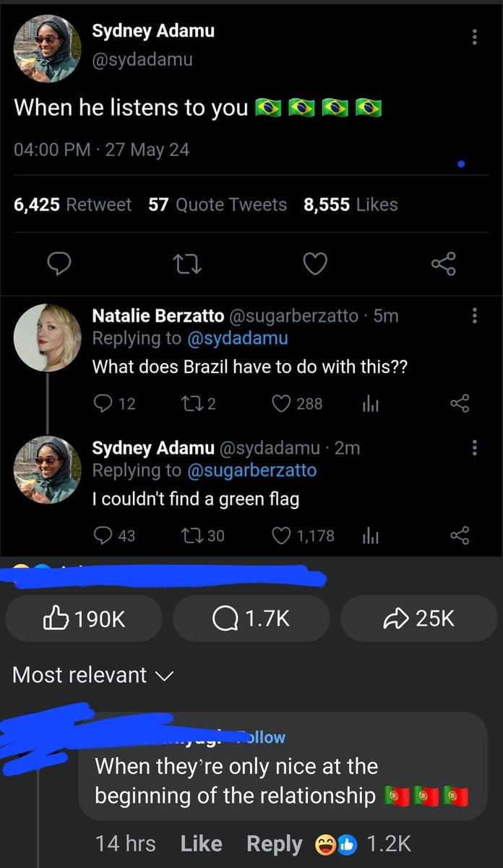Tap reply bubble icon under main tweet

pos(58,265)
